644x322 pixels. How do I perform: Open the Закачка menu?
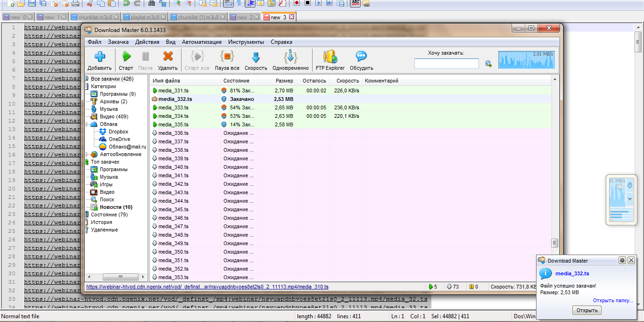(x=118, y=42)
